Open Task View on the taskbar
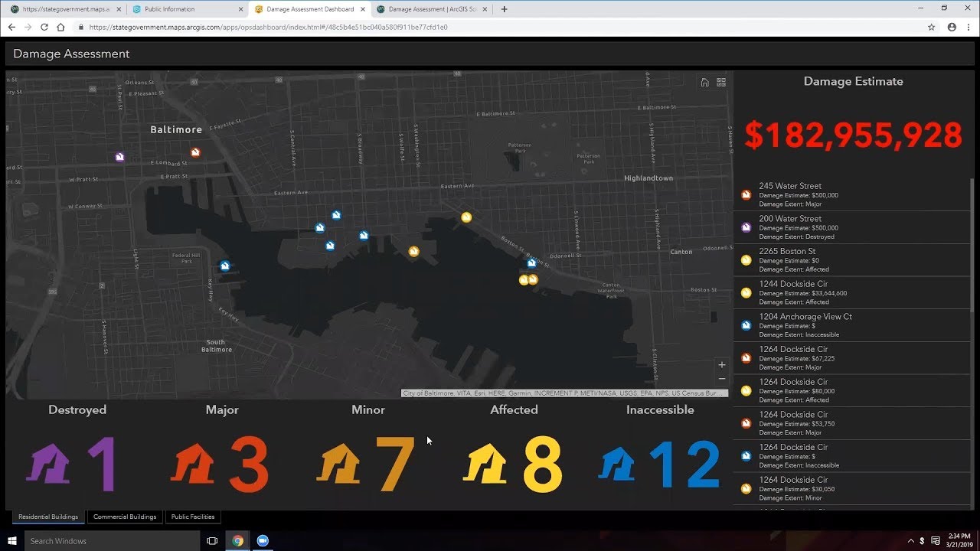The width and height of the screenshot is (980, 551). coord(212,540)
